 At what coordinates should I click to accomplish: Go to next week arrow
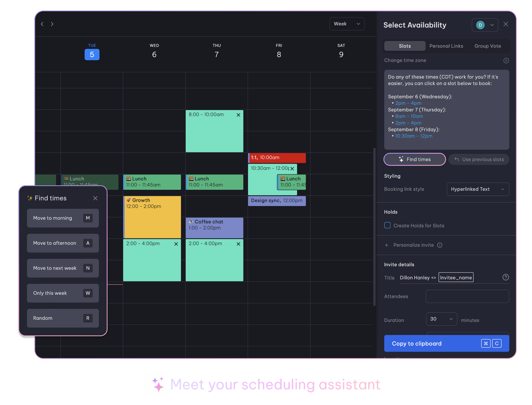(52, 24)
